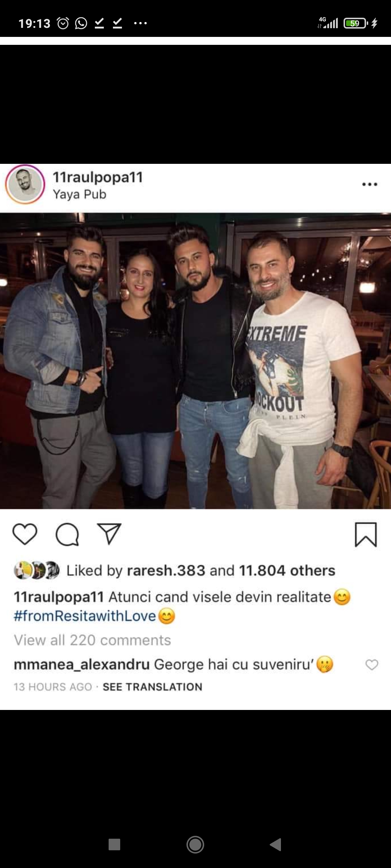Tap the WhatsApp notification icon in status bar
The height and width of the screenshot is (868, 391).
pyautogui.click(x=81, y=24)
